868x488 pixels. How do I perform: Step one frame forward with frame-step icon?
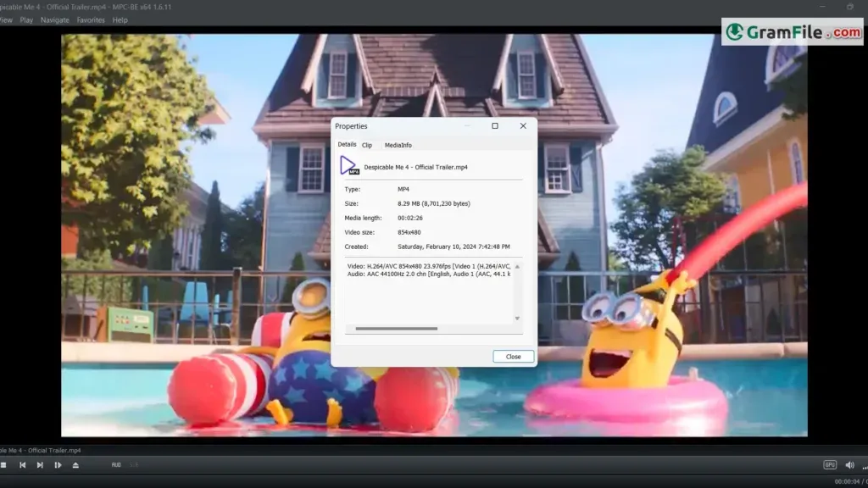(58, 465)
